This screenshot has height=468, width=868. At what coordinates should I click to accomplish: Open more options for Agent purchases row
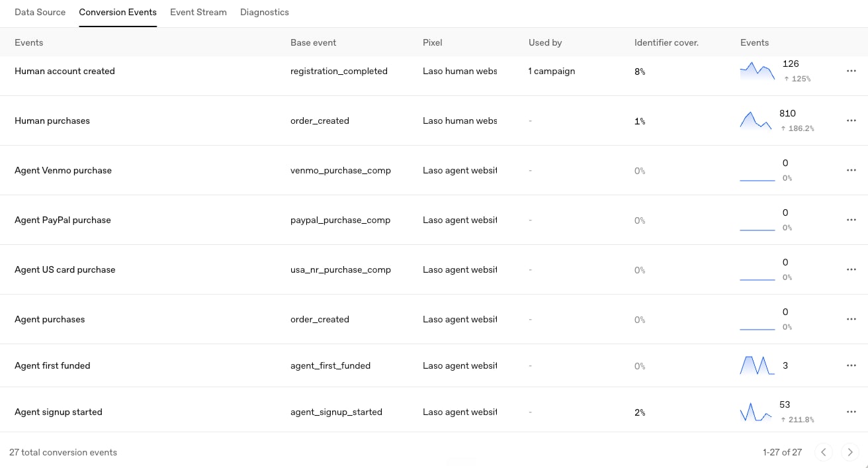(x=851, y=319)
